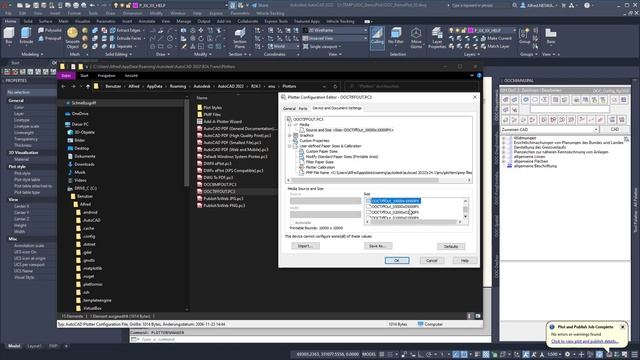Image resolution: width=640 pixels, height=360 pixels.
Task: Open the Add-A-Plotter Wizard shortcut
Action: coord(219,122)
